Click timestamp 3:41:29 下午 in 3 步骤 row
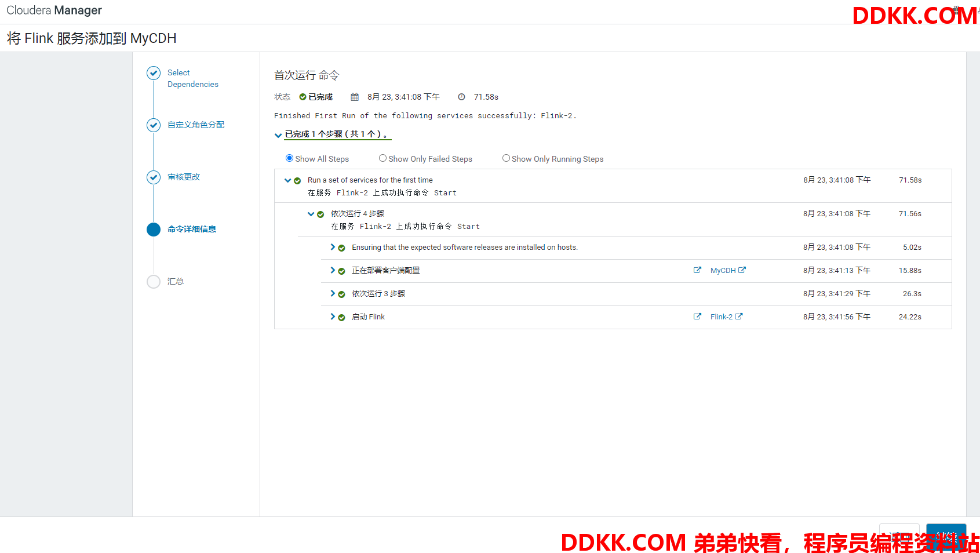The width and height of the screenshot is (980, 553). point(837,293)
